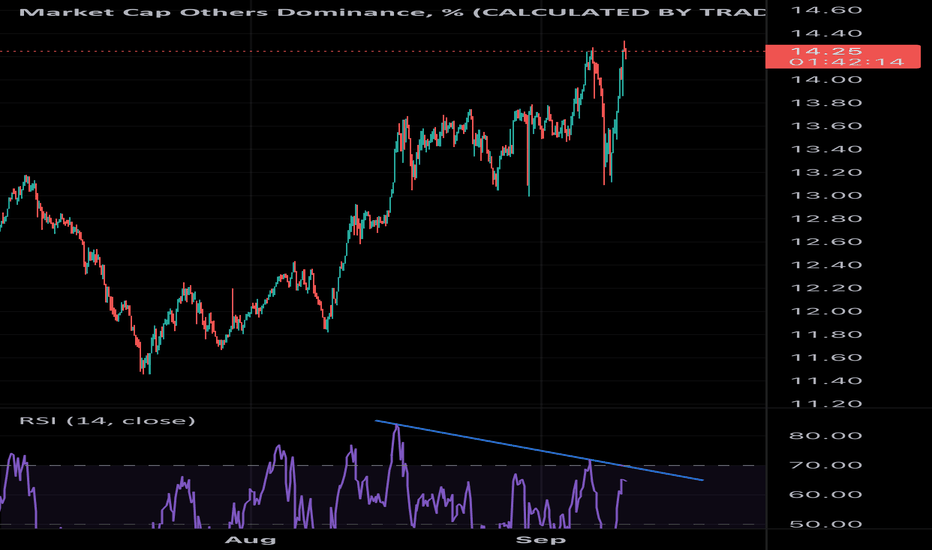
Task: Click the 12.20 price axis label
Action: 826,288
